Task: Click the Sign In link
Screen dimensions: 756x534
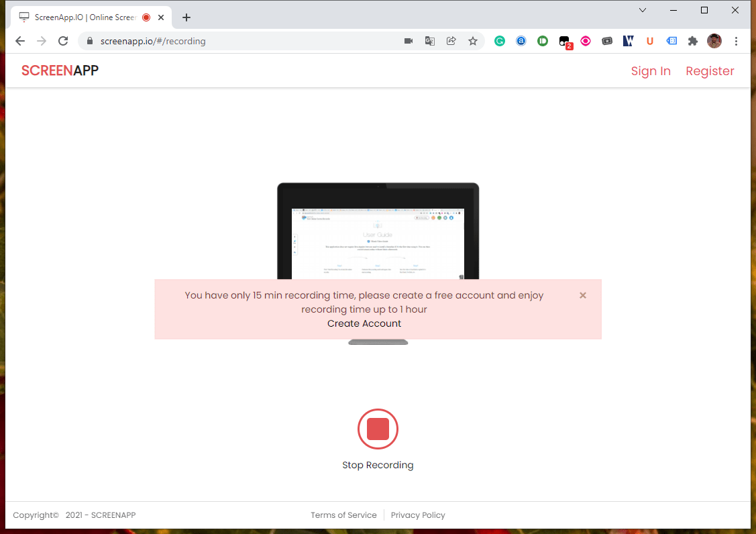Action: coord(650,70)
